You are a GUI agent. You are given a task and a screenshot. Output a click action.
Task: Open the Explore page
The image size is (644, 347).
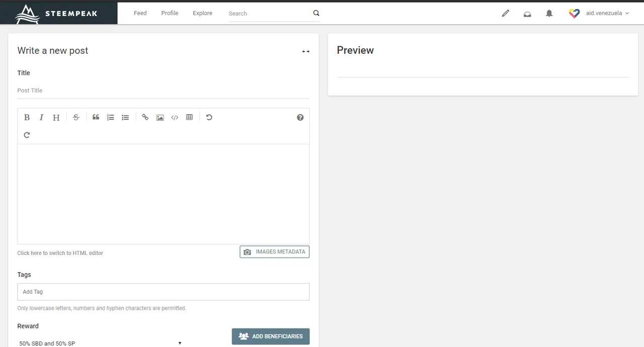(202, 13)
